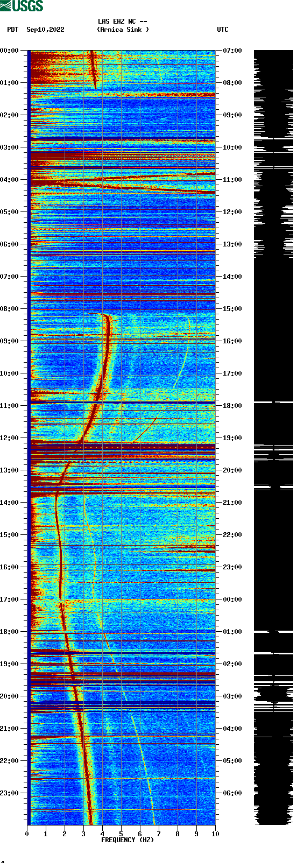
Task: Click the 15:00 label on UTC axis
Action: click(x=232, y=309)
